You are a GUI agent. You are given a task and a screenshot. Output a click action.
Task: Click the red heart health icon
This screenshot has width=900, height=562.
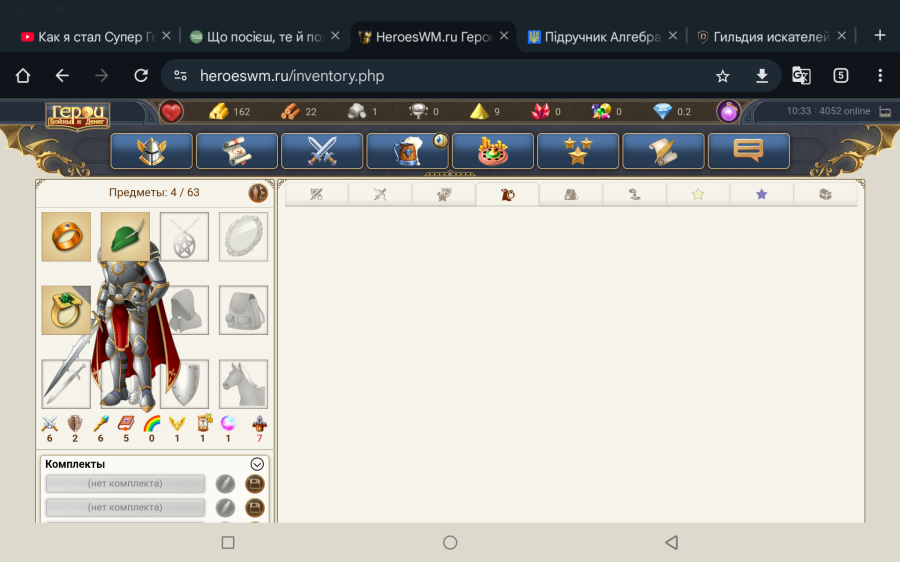[x=171, y=111]
